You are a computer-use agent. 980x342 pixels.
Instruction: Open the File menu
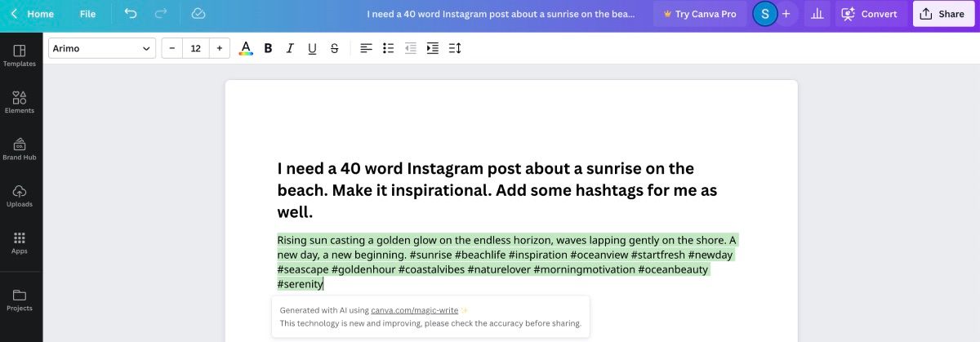point(87,14)
